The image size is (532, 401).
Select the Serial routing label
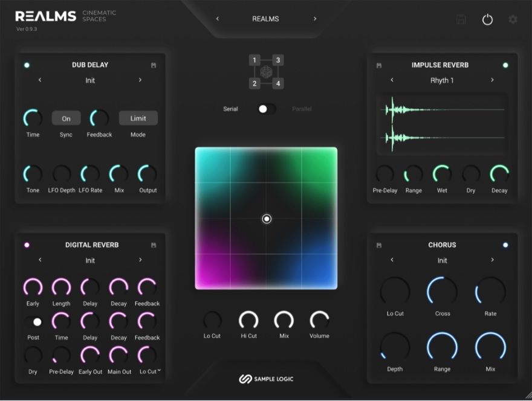click(230, 109)
